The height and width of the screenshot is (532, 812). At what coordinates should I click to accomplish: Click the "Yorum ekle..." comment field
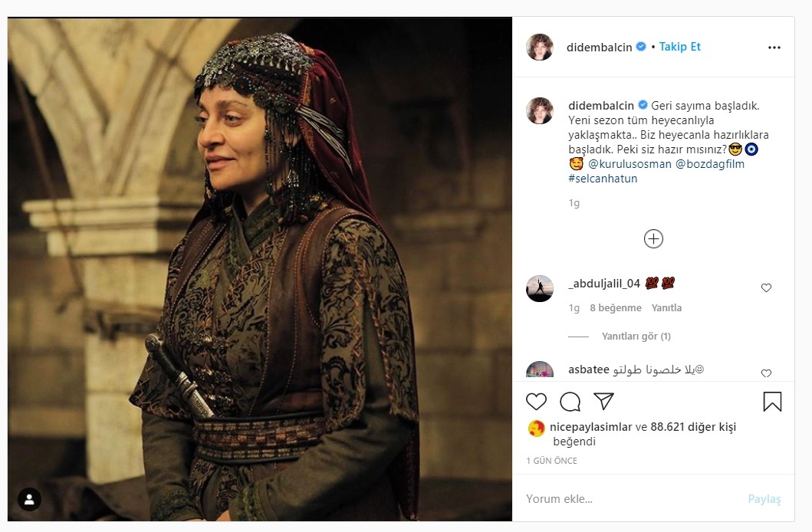click(629, 499)
